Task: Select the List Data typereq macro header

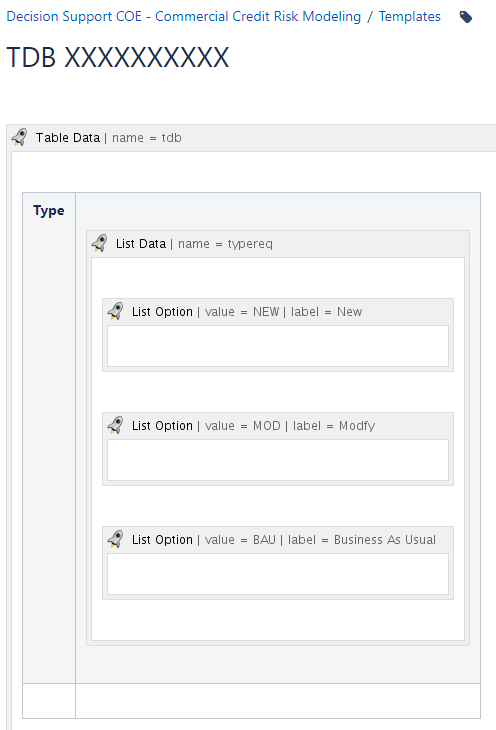Action: pos(278,244)
